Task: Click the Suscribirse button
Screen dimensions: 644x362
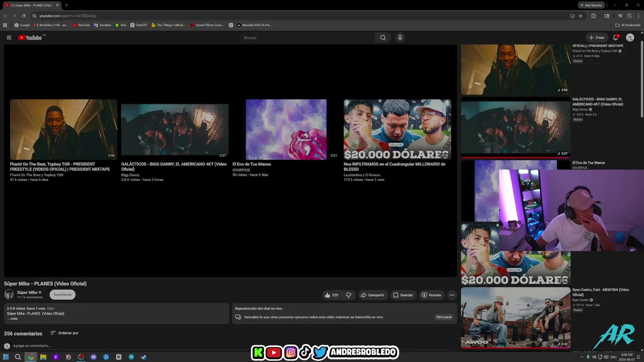Action: pos(62,295)
